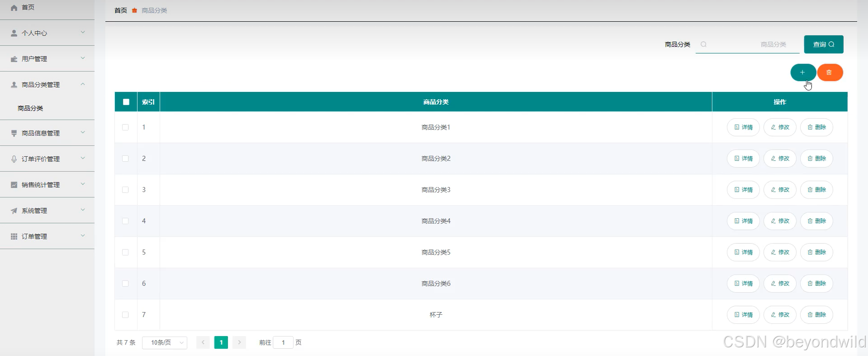This screenshot has height=356, width=868.
Task: Click 修改 for 商品分类6
Action: 780,284
